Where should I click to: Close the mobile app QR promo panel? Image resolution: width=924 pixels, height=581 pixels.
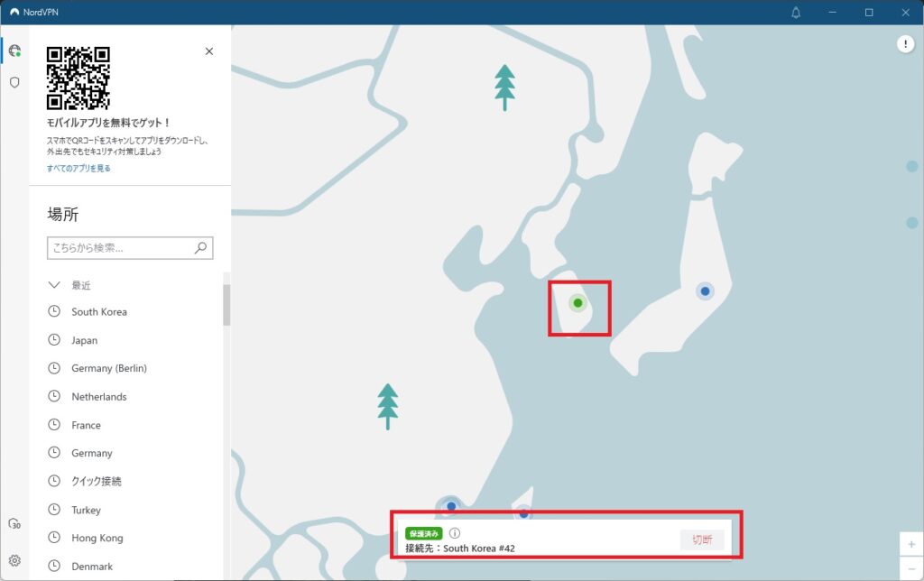(x=209, y=51)
